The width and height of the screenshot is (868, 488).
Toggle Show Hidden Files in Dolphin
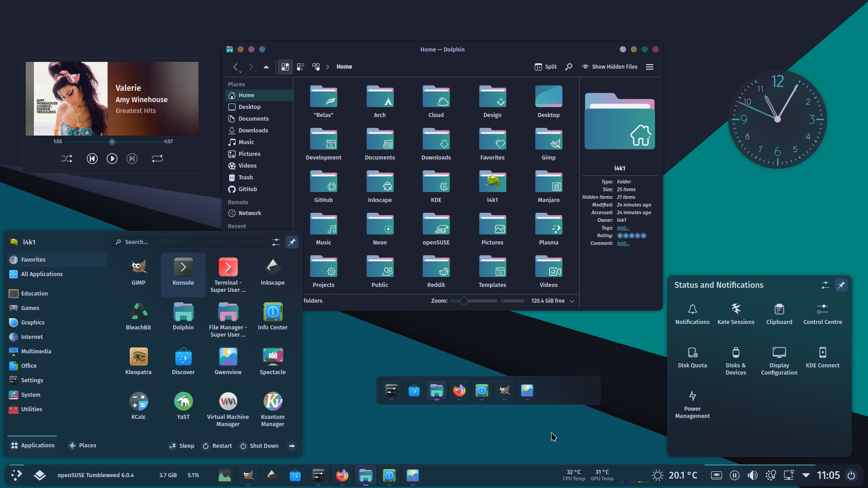click(609, 67)
